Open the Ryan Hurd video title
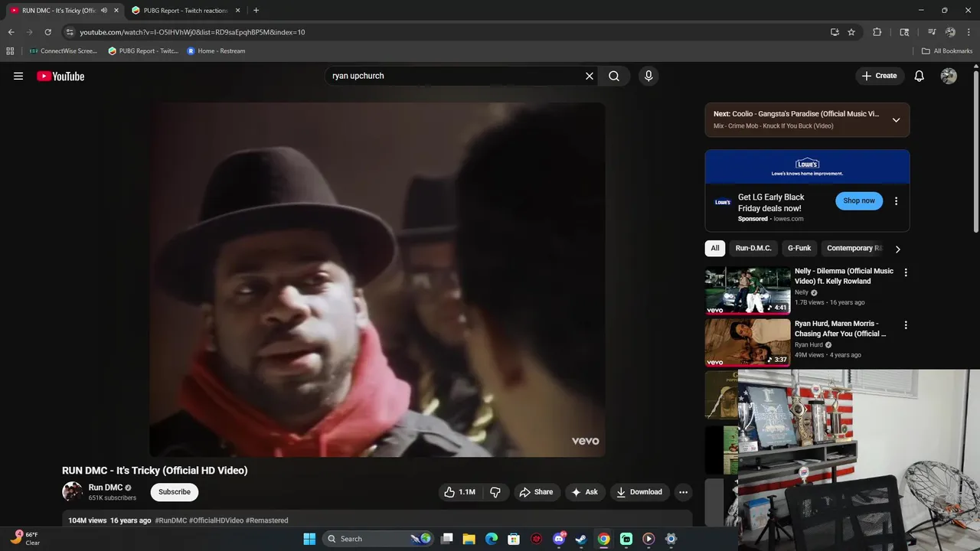This screenshot has height=551, width=980. pyautogui.click(x=841, y=328)
